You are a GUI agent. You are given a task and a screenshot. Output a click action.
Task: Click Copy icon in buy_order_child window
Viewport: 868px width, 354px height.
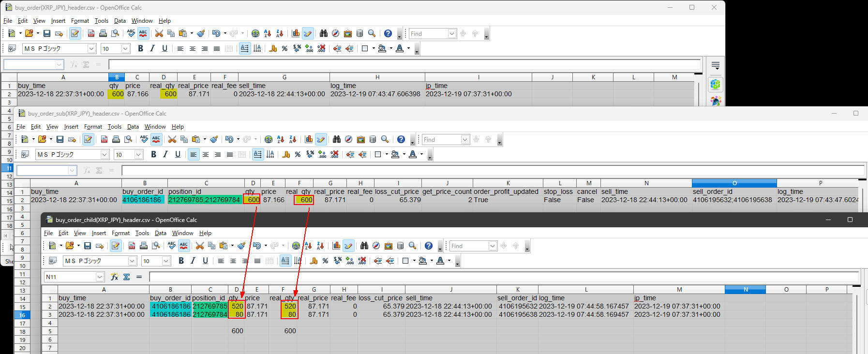211,246
